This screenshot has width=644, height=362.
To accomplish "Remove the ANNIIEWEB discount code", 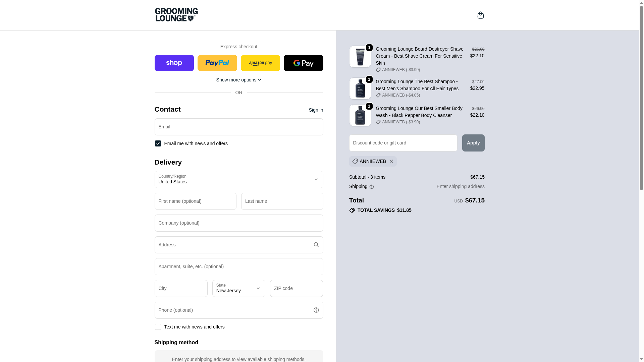I will [x=391, y=161].
